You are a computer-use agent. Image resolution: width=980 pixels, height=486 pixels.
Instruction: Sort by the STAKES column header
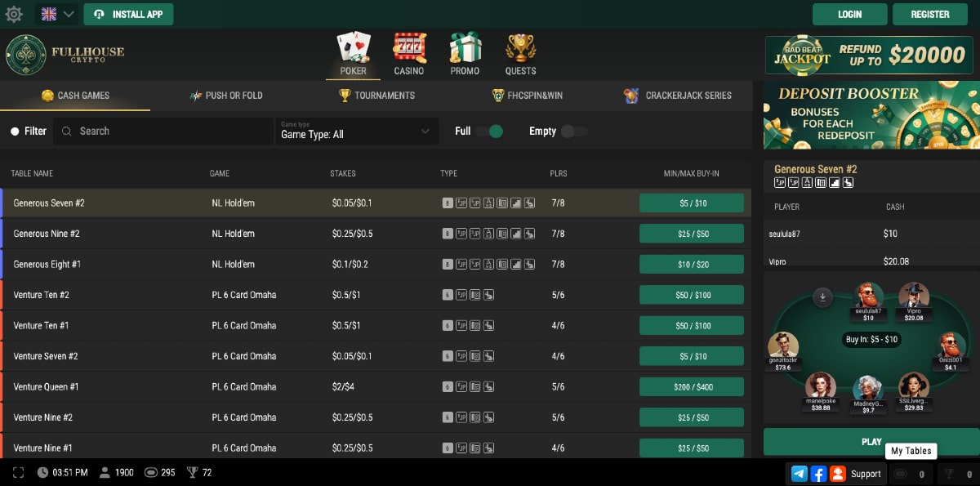[343, 173]
